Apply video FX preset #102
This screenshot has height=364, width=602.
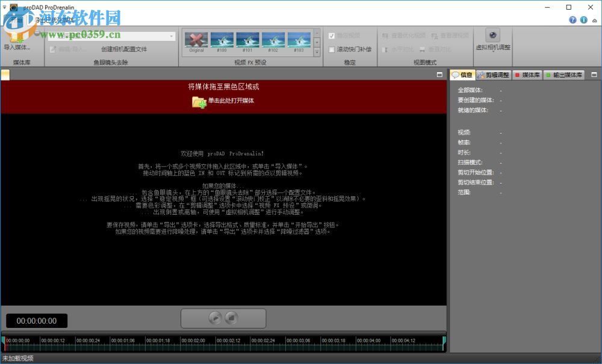pyautogui.click(x=273, y=42)
